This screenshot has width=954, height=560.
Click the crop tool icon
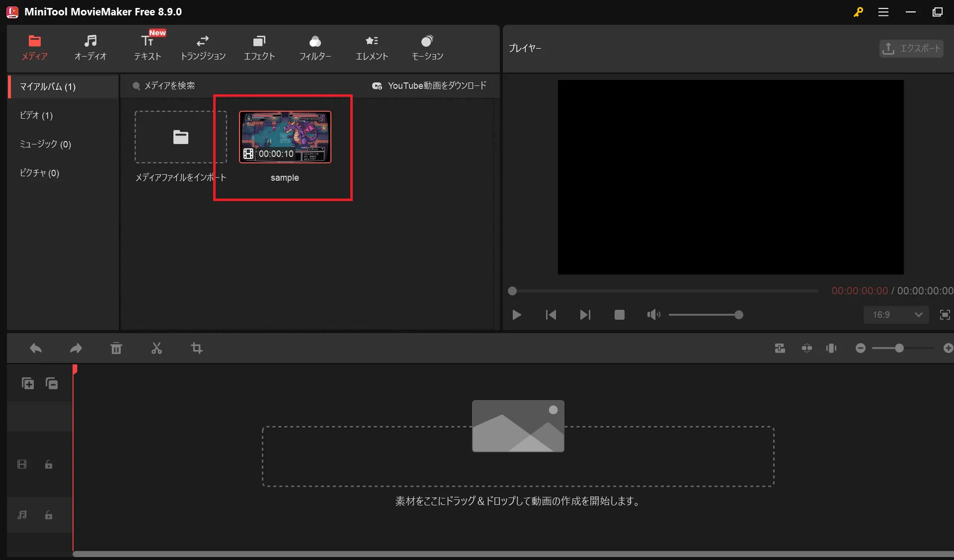[x=197, y=349]
